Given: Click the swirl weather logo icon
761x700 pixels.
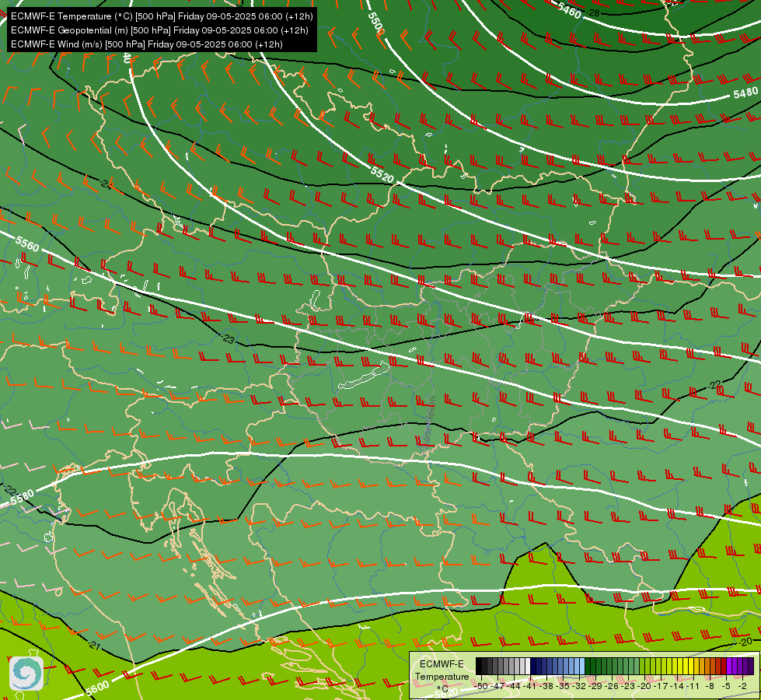Looking at the screenshot, I should 26,674.
